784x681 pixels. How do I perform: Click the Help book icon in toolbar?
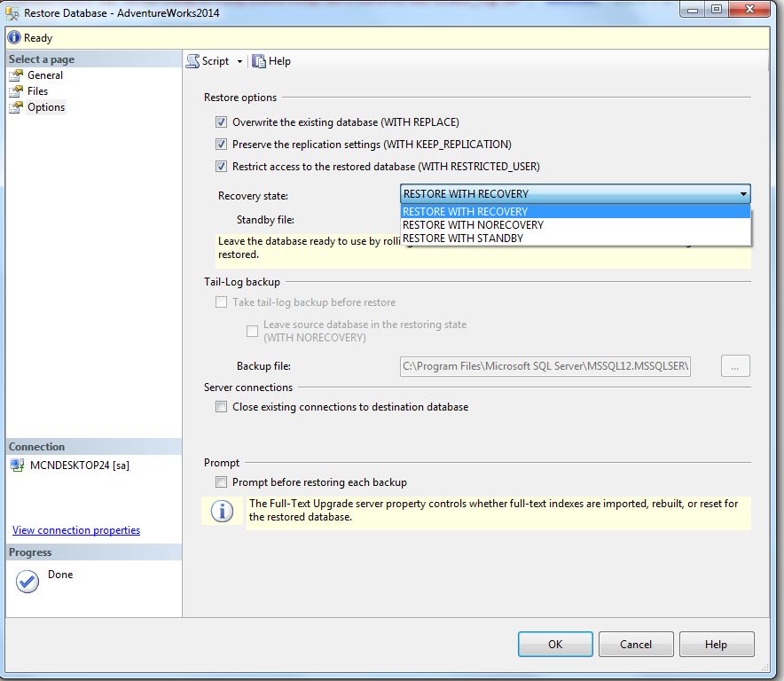pos(258,61)
